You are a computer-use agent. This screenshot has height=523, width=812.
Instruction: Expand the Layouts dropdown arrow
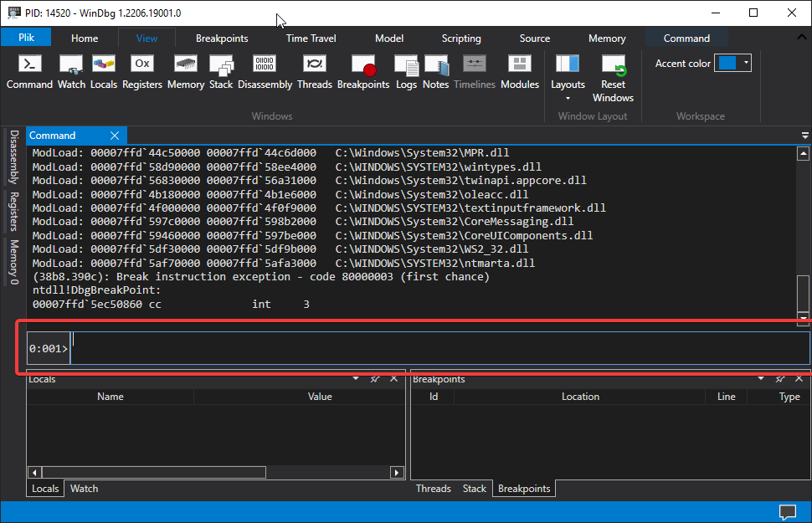tap(568, 96)
